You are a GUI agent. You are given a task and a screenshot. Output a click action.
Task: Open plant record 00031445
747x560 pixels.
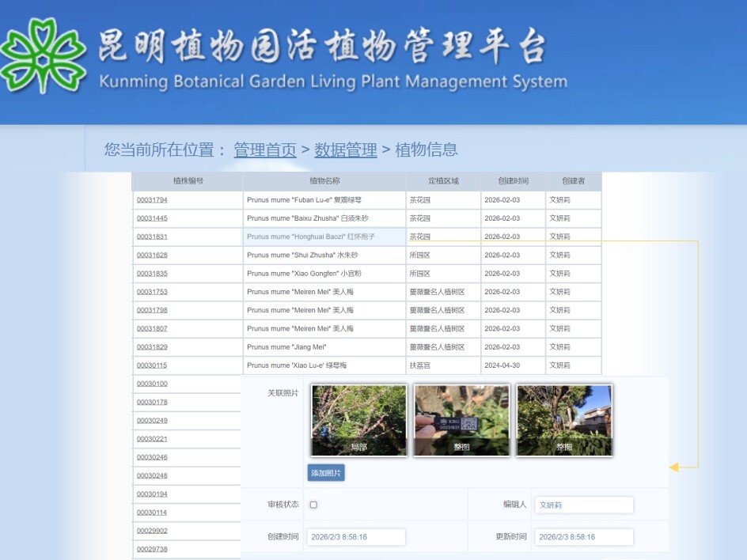tap(152, 218)
